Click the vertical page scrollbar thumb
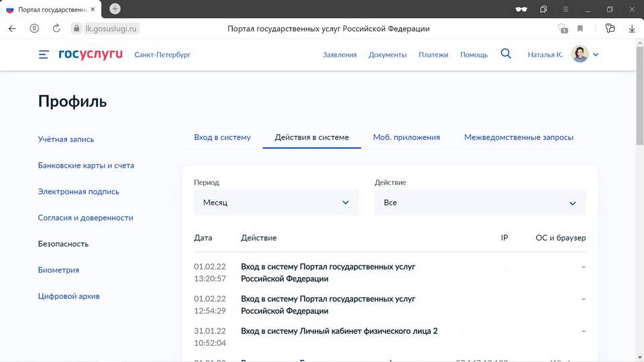Screen dimensions: 644x362 coord(640,96)
